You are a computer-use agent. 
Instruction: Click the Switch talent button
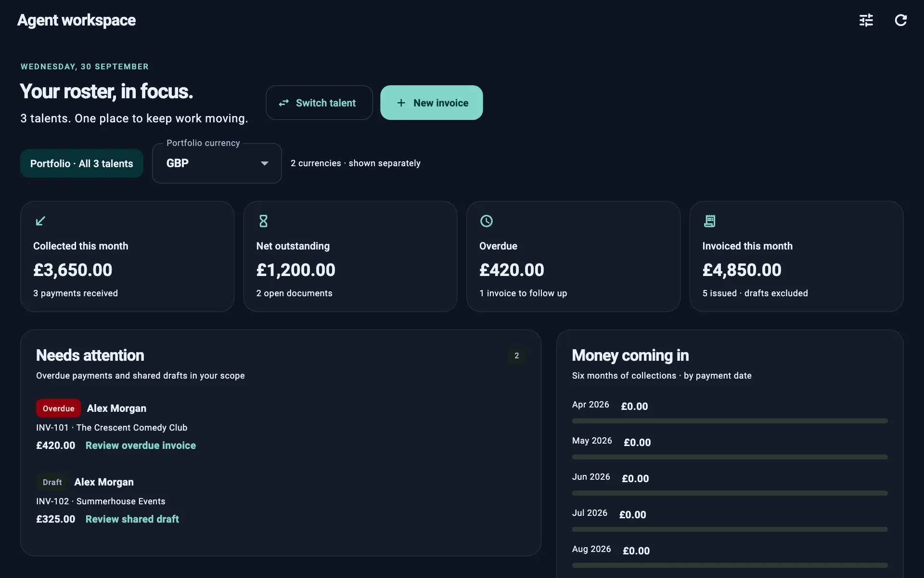(319, 103)
